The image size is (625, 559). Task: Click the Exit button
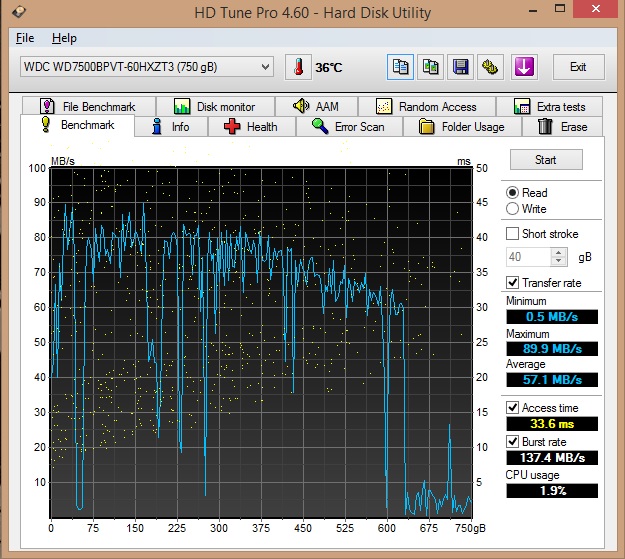(x=578, y=67)
